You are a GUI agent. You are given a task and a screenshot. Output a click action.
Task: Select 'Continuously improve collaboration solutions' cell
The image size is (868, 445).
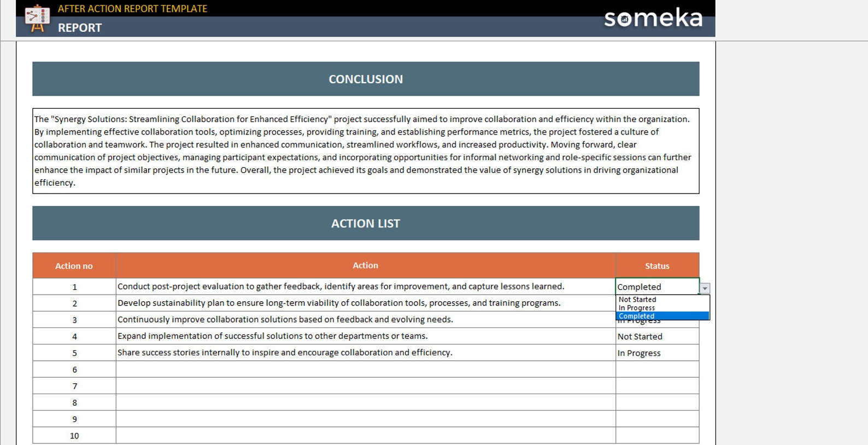point(366,319)
